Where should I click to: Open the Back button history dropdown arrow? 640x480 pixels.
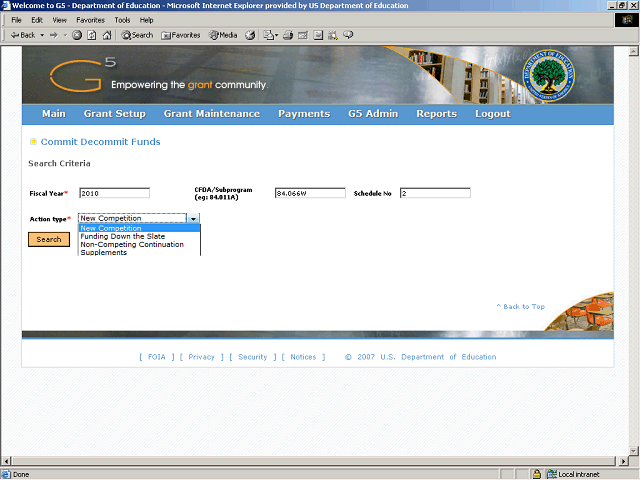[x=42, y=36]
